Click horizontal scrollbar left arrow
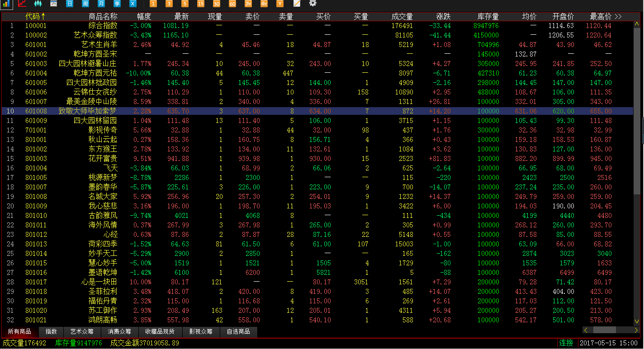644x349 pixels. pos(587,330)
